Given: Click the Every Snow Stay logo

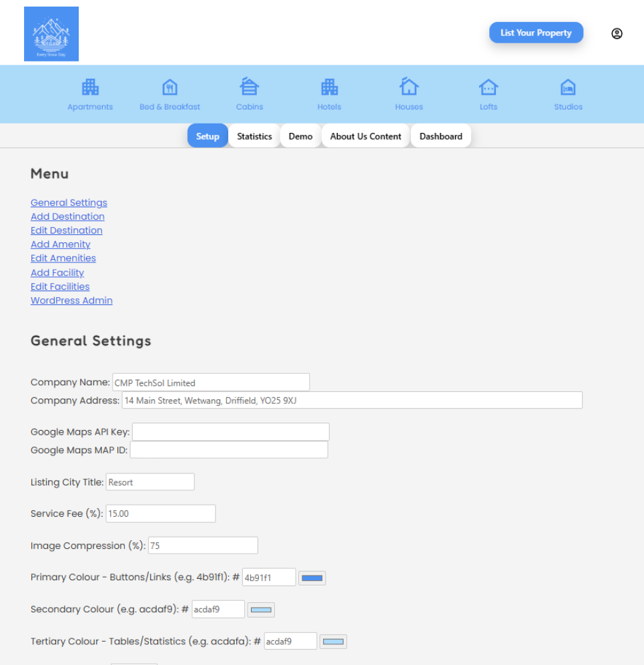Looking at the screenshot, I should [51, 34].
